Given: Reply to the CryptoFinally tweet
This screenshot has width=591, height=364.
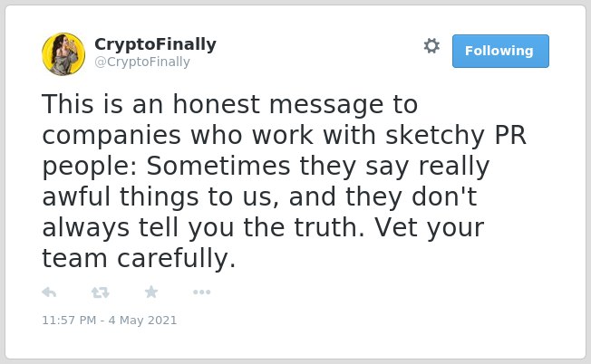Looking at the screenshot, I should pyautogui.click(x=49, y=292).
